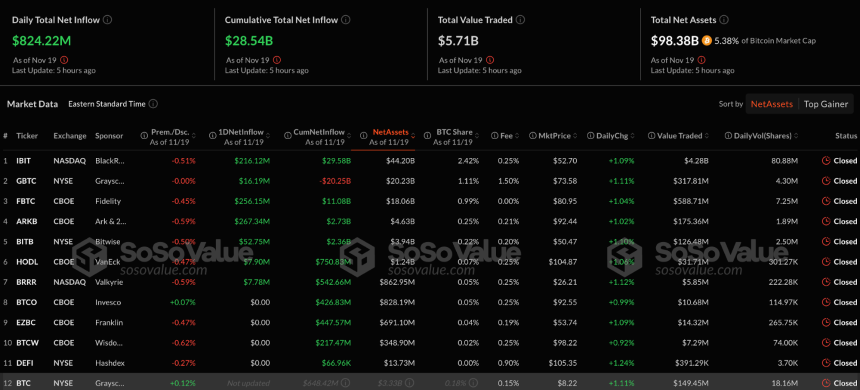Screen dimensions: 860x390
Task: Open FBTC ticker link
Action: (25, 201)
